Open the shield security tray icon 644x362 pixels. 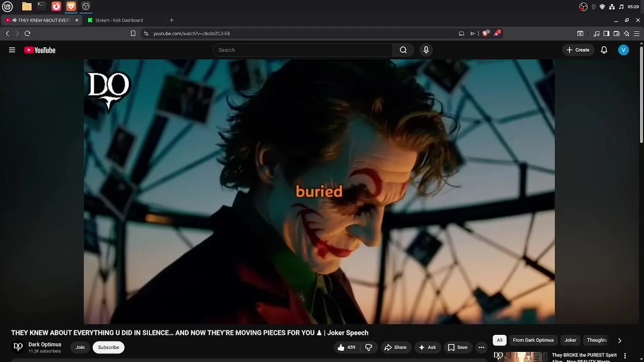coord(602,7)
